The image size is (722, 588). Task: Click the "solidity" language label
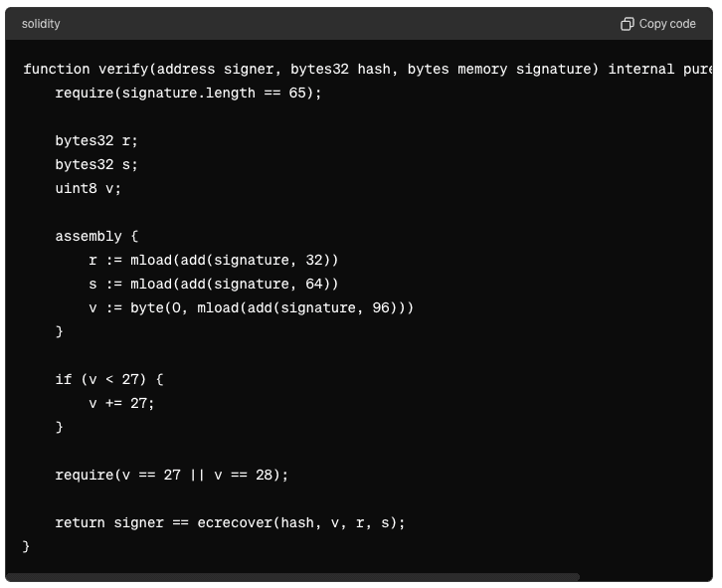41,24
